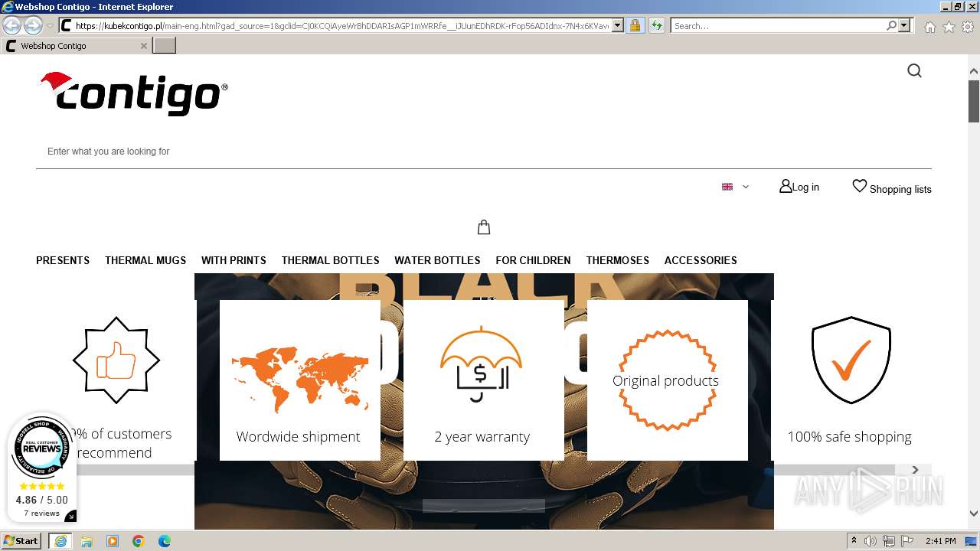Open the browser Home icon
Screen dimensions: 980x551
click(x=929, y=26)
